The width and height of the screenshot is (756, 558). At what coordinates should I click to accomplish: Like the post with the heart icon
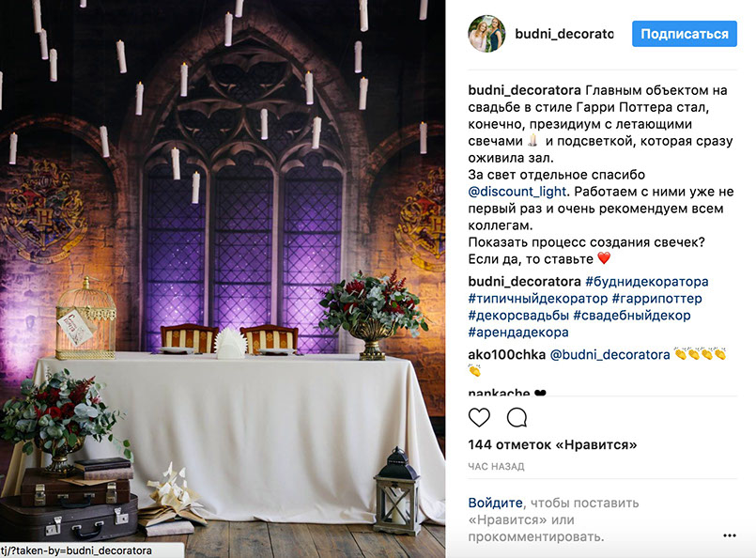pos(479,417)
